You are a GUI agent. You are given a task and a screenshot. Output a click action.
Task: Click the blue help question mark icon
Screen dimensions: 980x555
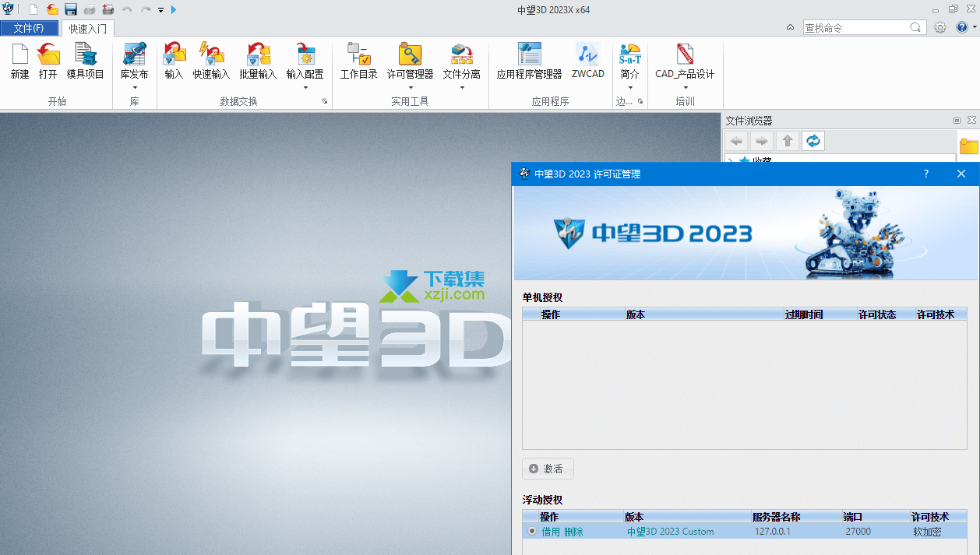tap(962, 27)
